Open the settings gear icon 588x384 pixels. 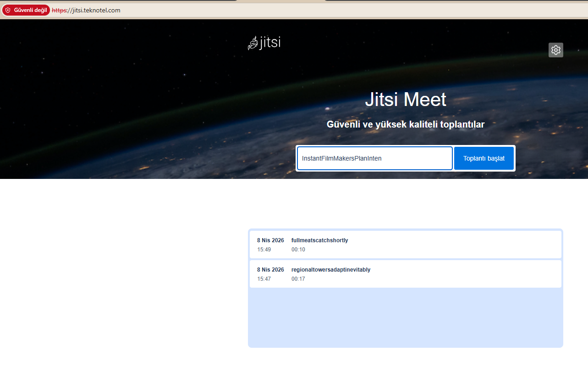[x=555, y=50]
